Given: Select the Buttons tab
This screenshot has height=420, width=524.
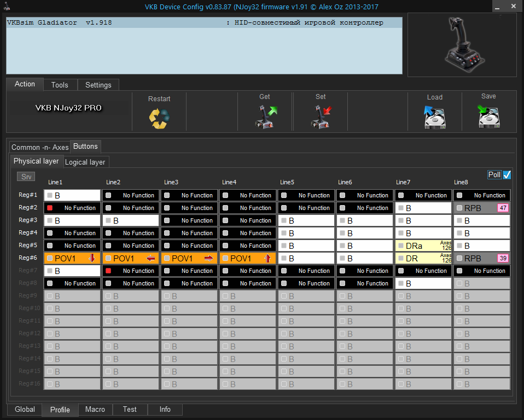Looking at the screenshot, I should (x=85, y=147).
